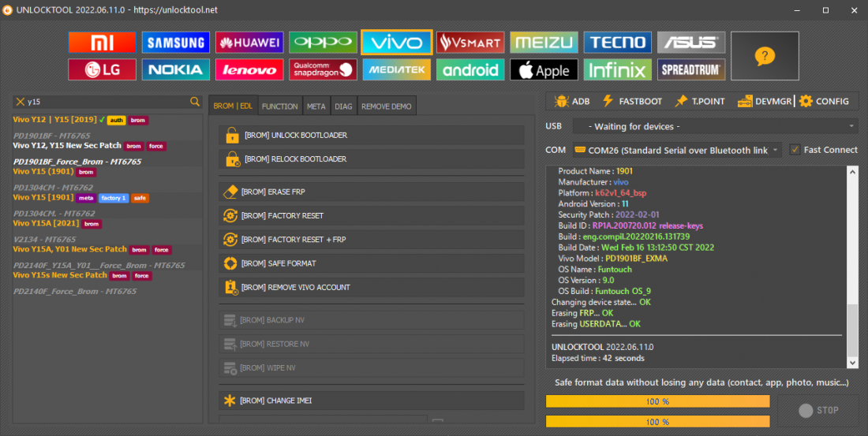
Task: Click [BROM] FACTORY RESET button
Action: click(371, 215)
